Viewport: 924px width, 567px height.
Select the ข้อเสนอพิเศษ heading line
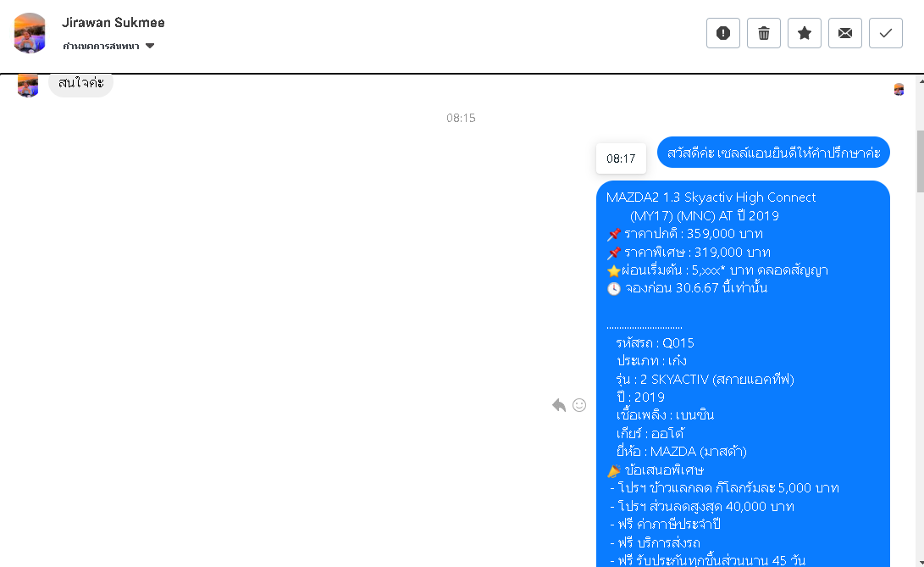(656, 470)
